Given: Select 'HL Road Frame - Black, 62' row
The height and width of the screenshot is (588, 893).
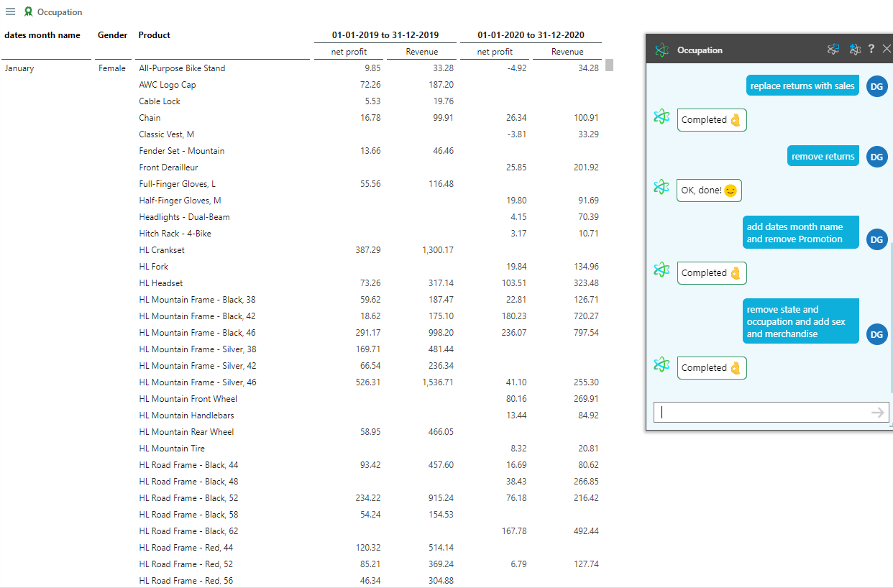Looking at the screenshot, I should click(188, 531).
